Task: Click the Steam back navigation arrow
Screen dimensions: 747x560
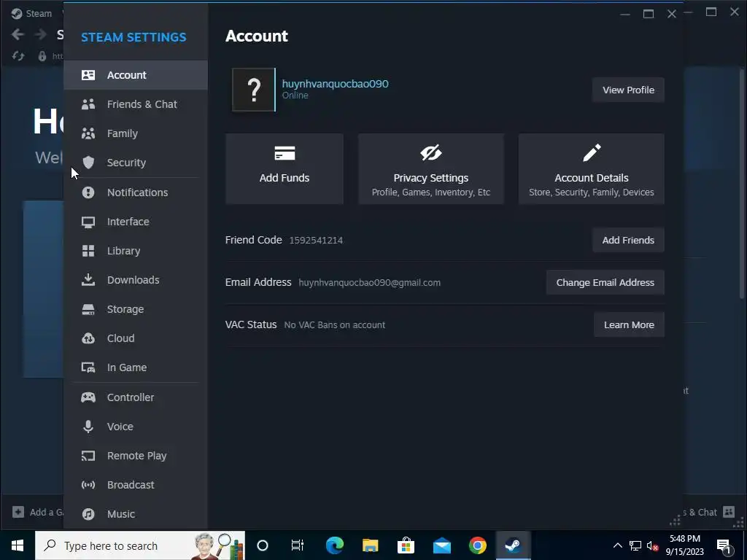Action: 18,34
